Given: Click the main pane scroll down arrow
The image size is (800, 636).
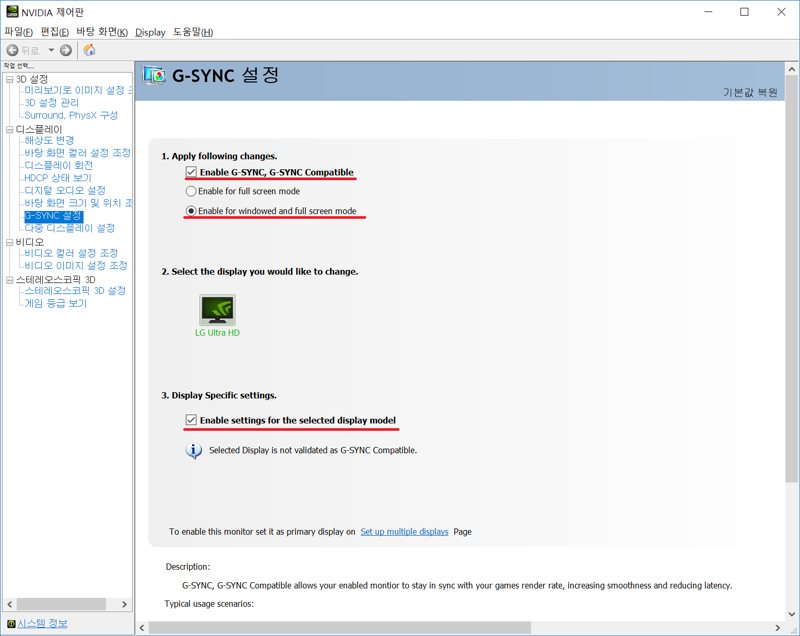Looking at the screenshot, I should [x=792, y=614].
